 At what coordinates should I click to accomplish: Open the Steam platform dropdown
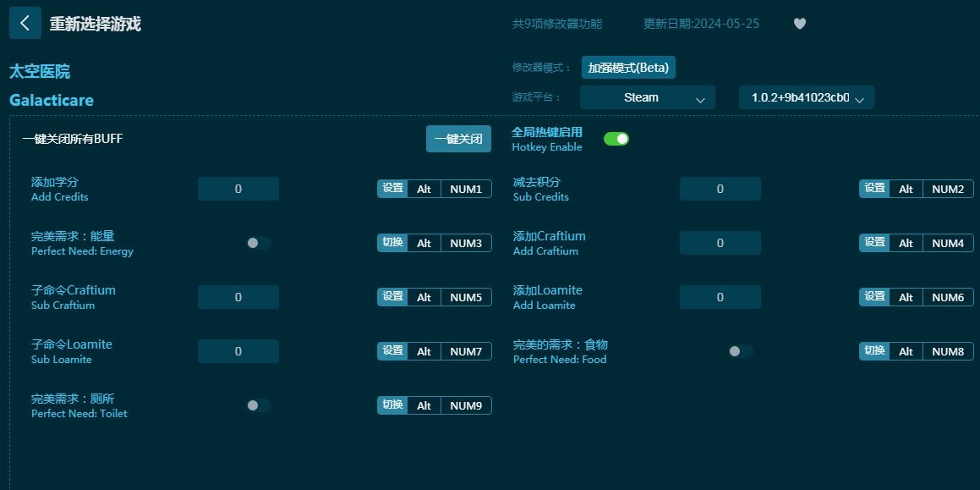click(648, 97)
